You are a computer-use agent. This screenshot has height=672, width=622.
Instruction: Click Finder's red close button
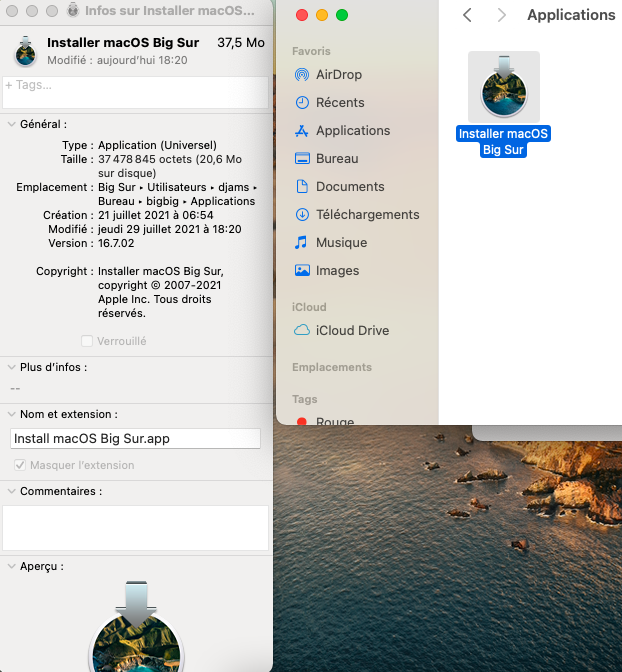point(302,15)
